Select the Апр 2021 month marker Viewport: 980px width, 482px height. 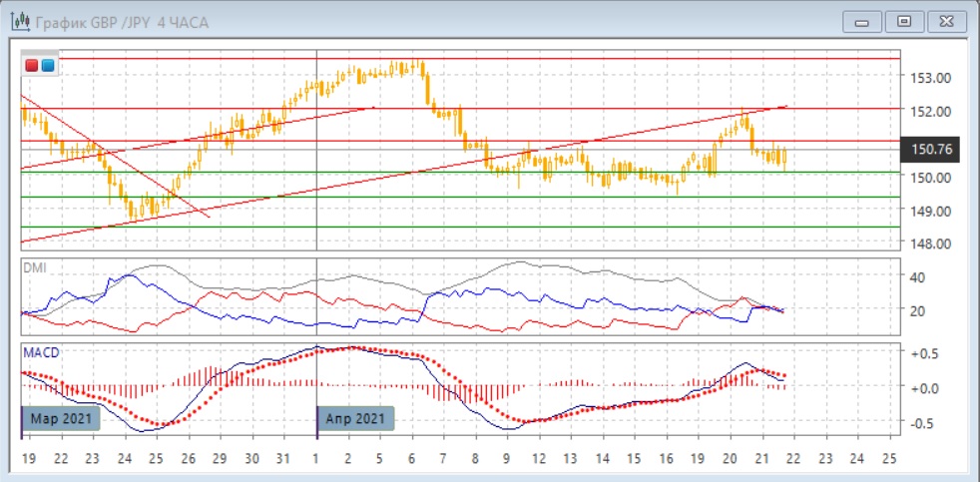click(356, 418)
